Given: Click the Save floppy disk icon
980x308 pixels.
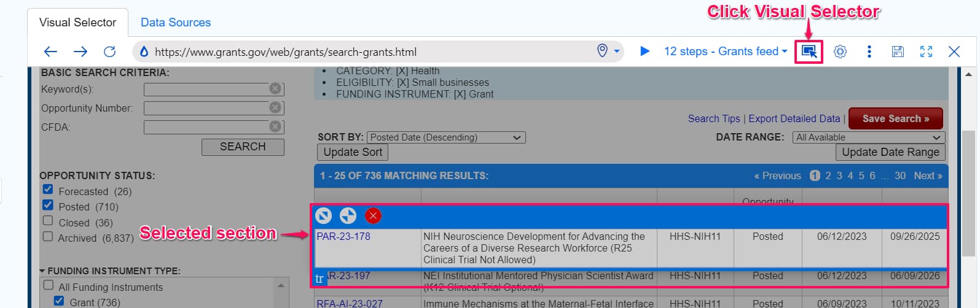Looking at the screenshot, I should point(898,52).
